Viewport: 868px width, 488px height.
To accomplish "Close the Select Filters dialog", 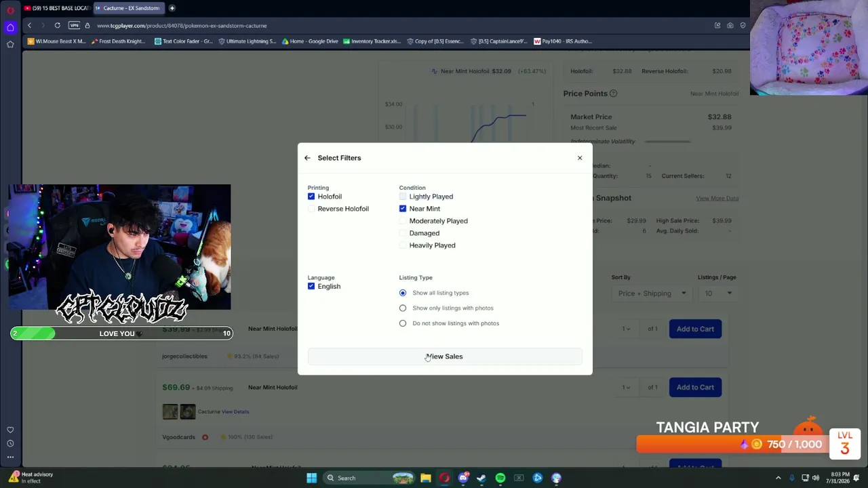I will coord(580,158).
